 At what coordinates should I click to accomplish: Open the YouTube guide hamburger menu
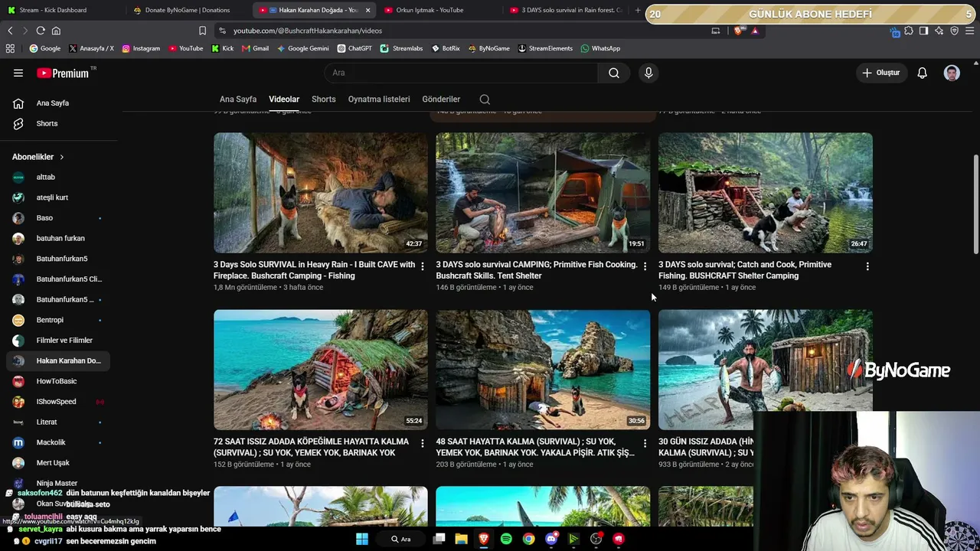18,73
